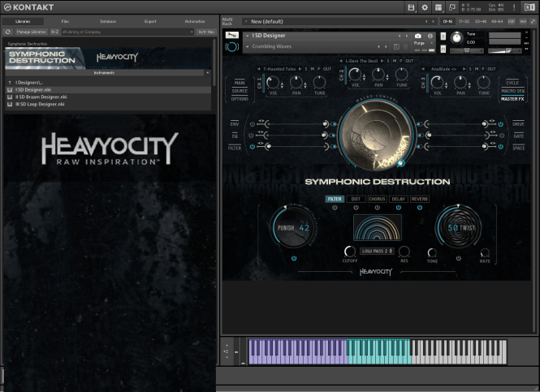
Task: Click the AUX rack button
Action: [523, 21]
